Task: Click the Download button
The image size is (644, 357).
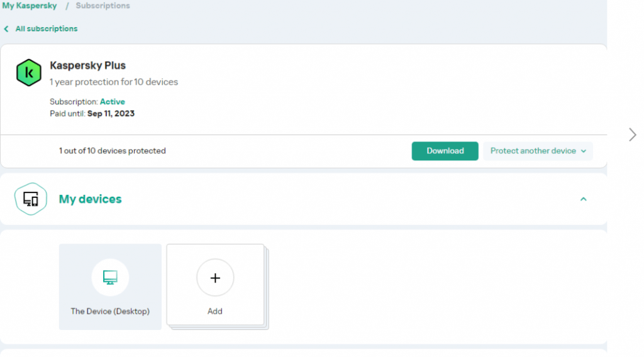Action: pos(445,151)
